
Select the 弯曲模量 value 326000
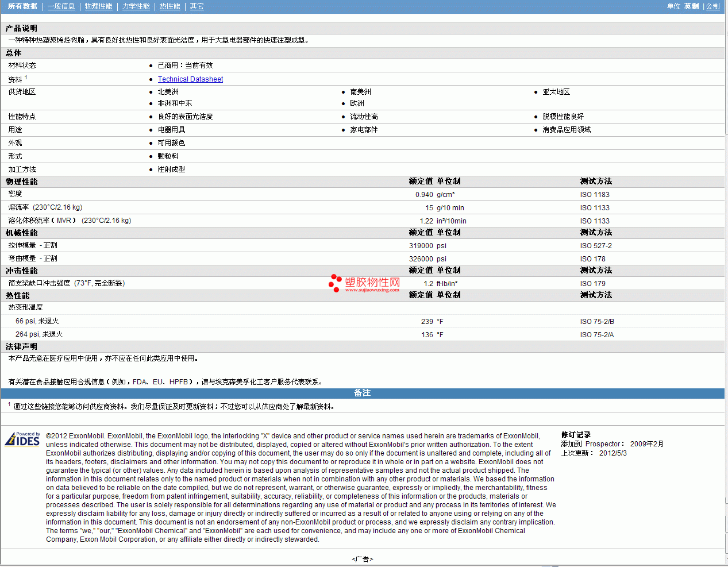click(421, 259)
